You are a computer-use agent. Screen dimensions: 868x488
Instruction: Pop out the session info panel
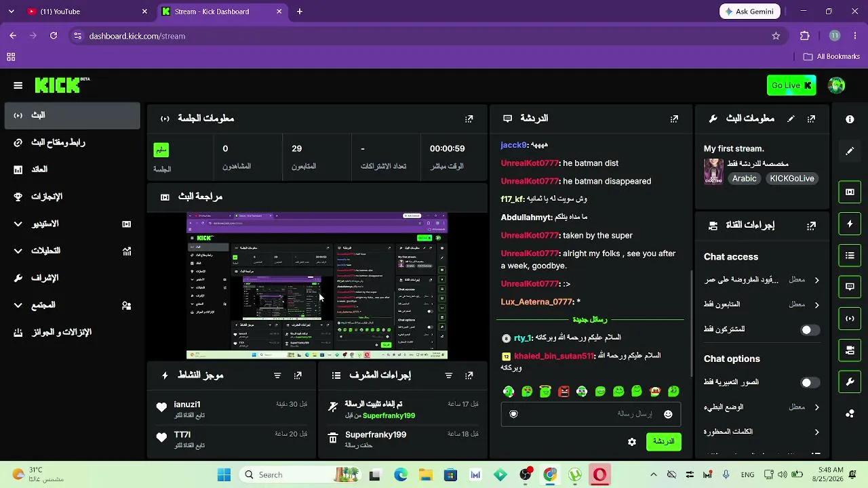[x=469, y=119]
